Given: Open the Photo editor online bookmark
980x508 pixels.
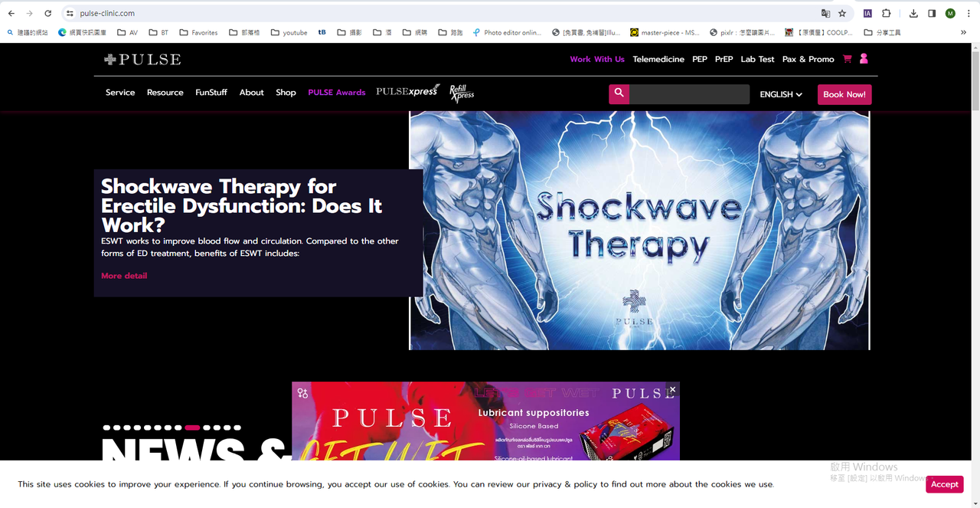Looking at the screenshot, I should pos(507,32).
